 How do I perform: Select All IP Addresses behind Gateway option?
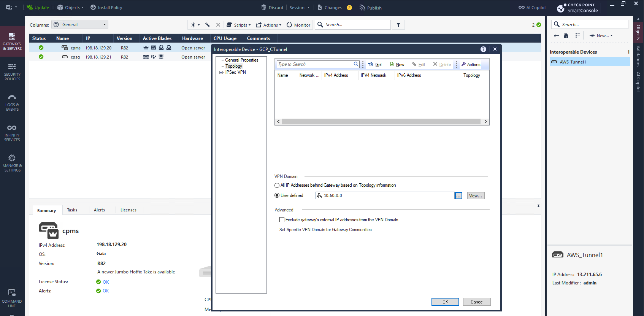click(277, 186)
